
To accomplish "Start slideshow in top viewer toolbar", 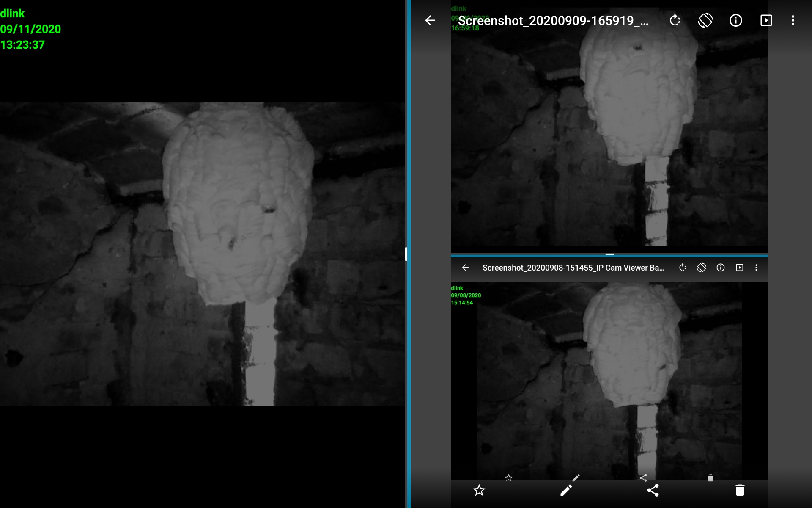I will pos(766,20).
